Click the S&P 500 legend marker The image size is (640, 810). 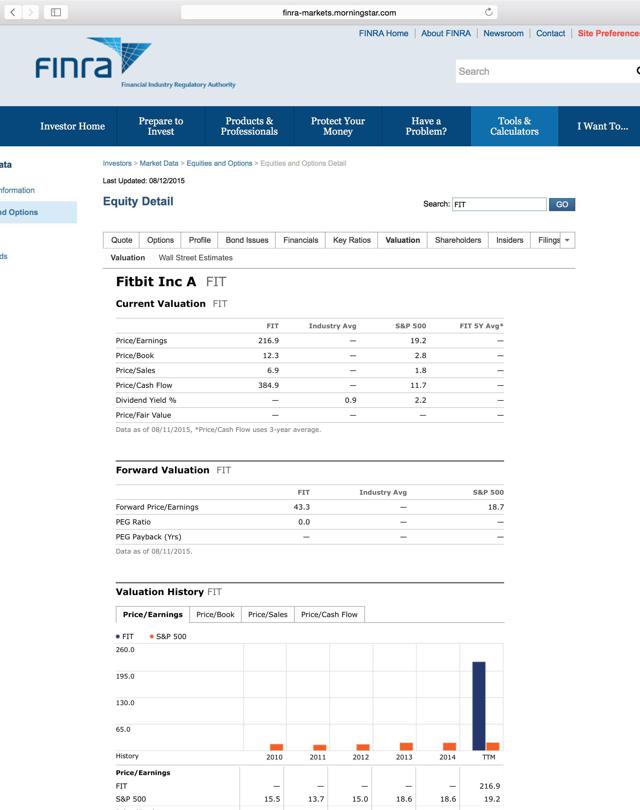(151, 636)
